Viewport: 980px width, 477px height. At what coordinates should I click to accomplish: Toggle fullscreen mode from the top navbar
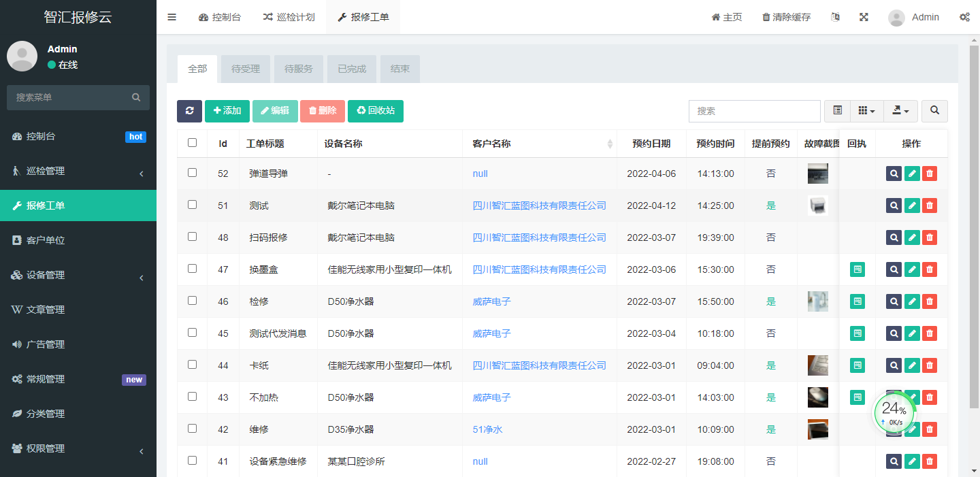[x=863, y=16]
